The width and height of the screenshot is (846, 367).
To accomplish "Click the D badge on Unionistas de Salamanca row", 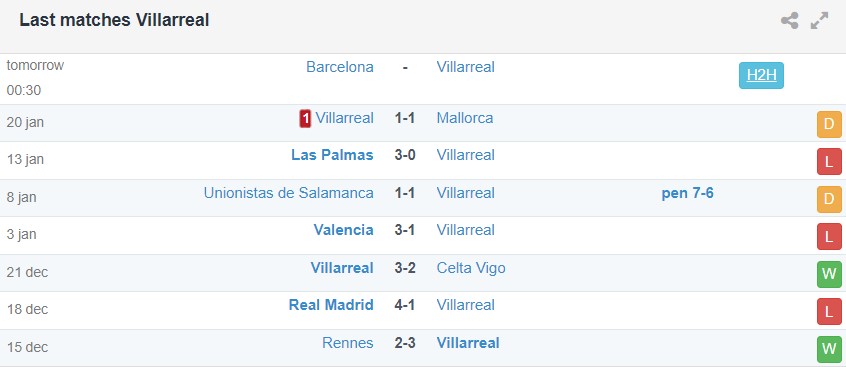I will point(829,200).
